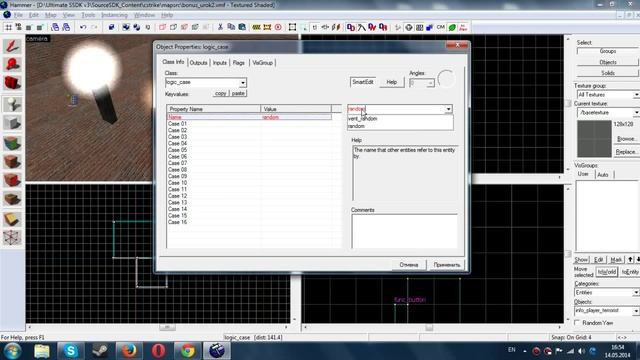Screen dimensions: 640x360
Task: Toggle the 3D grid toolbar icon
Action: pos(18,27)
